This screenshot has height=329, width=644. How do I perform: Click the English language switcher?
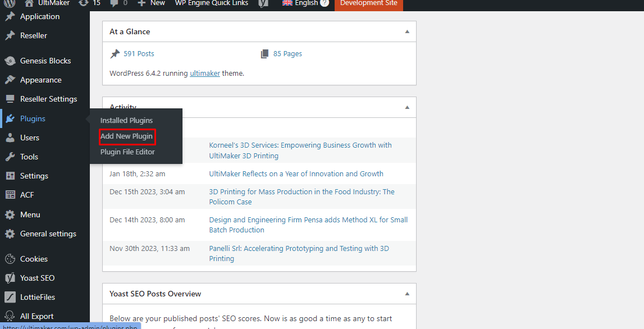point(306,3)
